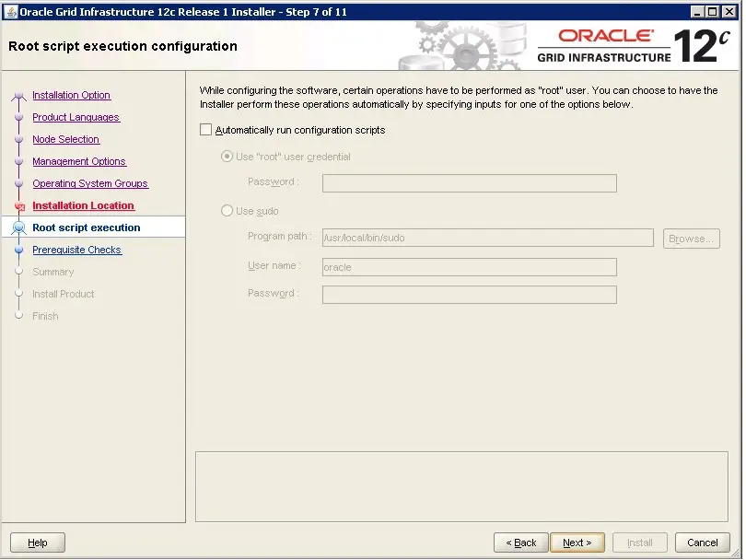Viewport: 746px width, 560px height.
Task: Click Installation Option step bullet
Action: (x=19, y=95)
